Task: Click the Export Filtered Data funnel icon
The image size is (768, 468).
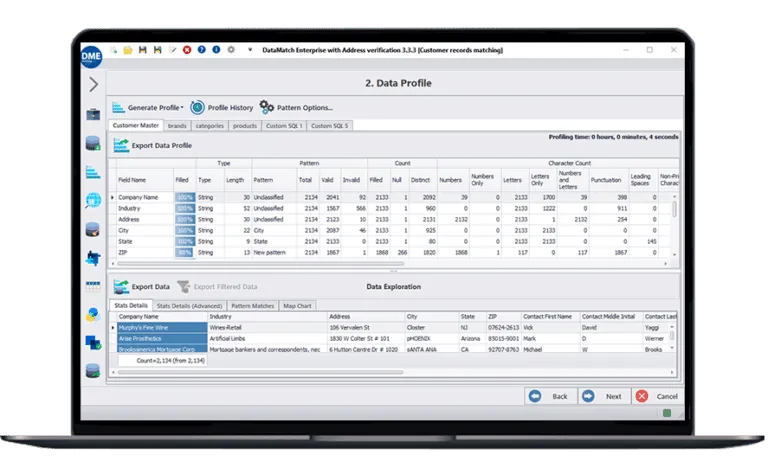Action: point(184,287)
